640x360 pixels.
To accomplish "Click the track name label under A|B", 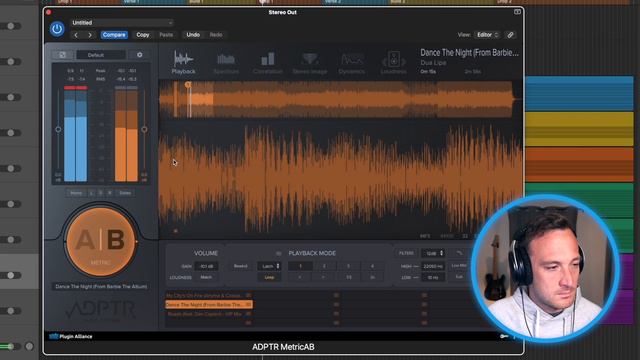I will click(x=101, y=287).
